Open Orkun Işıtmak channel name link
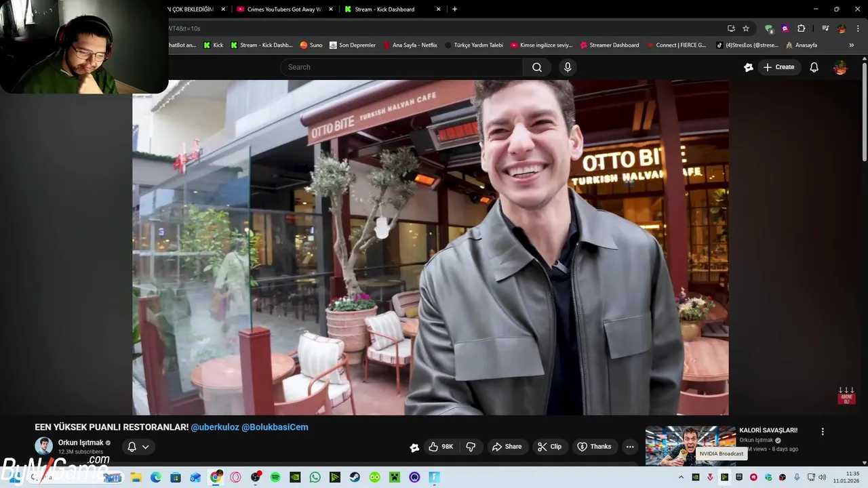 click(81, 443)
